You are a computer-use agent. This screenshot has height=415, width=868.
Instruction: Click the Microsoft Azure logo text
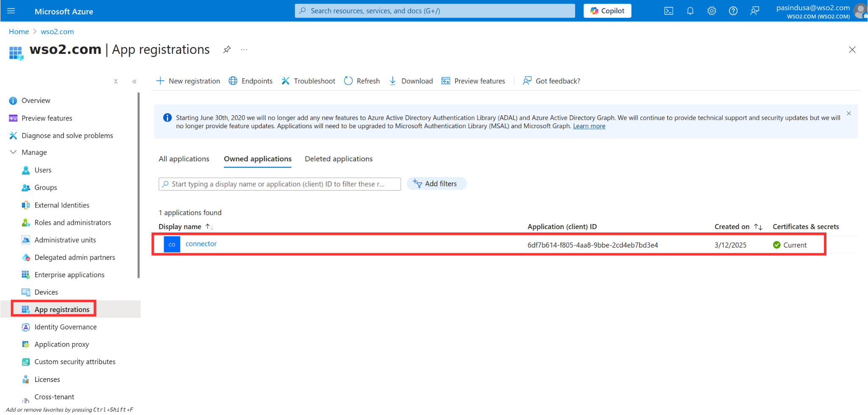64,11
